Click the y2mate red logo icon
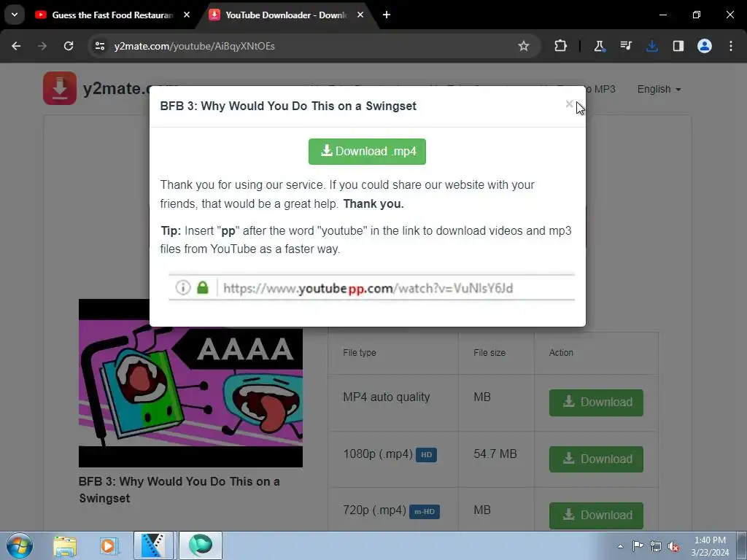 pyautogui.click(x=60, y=88)
